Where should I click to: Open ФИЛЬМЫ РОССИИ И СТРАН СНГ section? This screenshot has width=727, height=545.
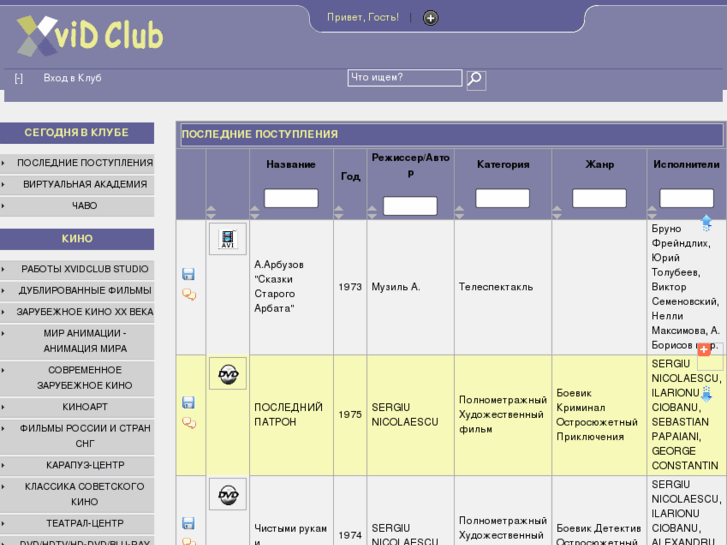click(77, 436)
